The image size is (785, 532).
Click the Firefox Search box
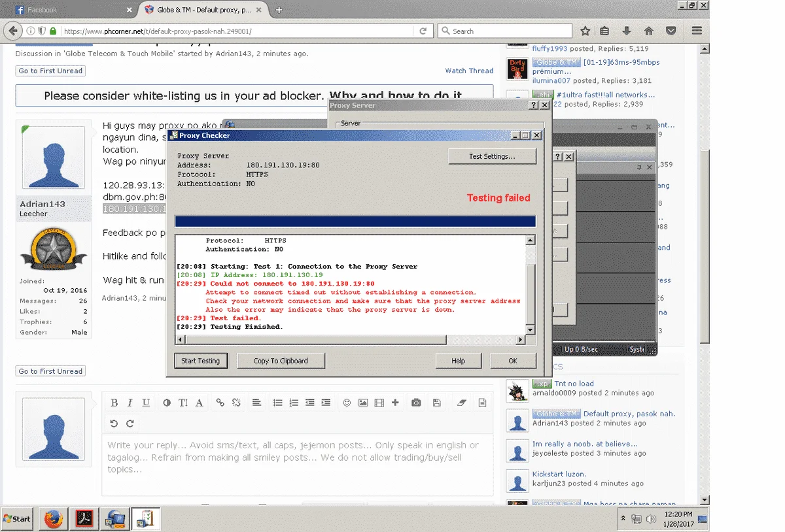tap(505, 31)
